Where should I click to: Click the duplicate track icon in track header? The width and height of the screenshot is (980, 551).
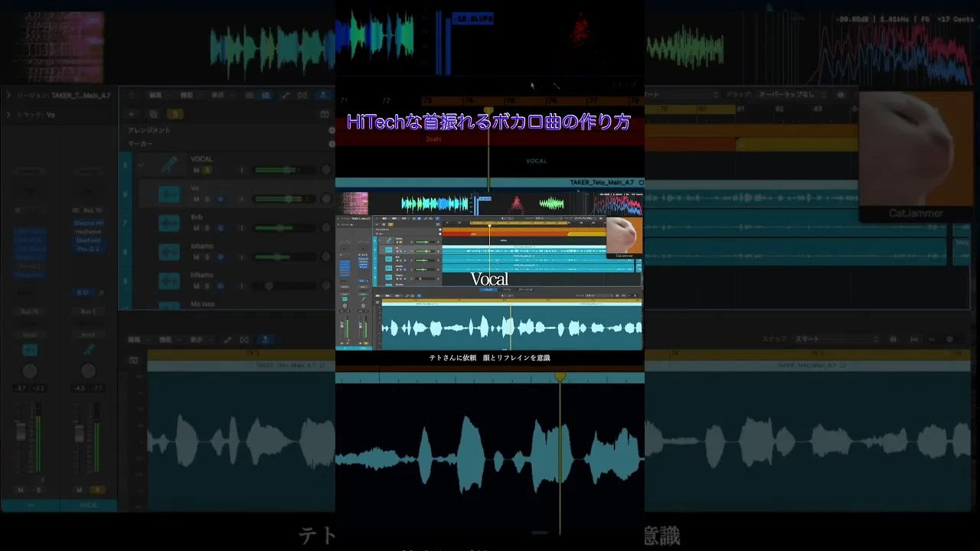154,114
